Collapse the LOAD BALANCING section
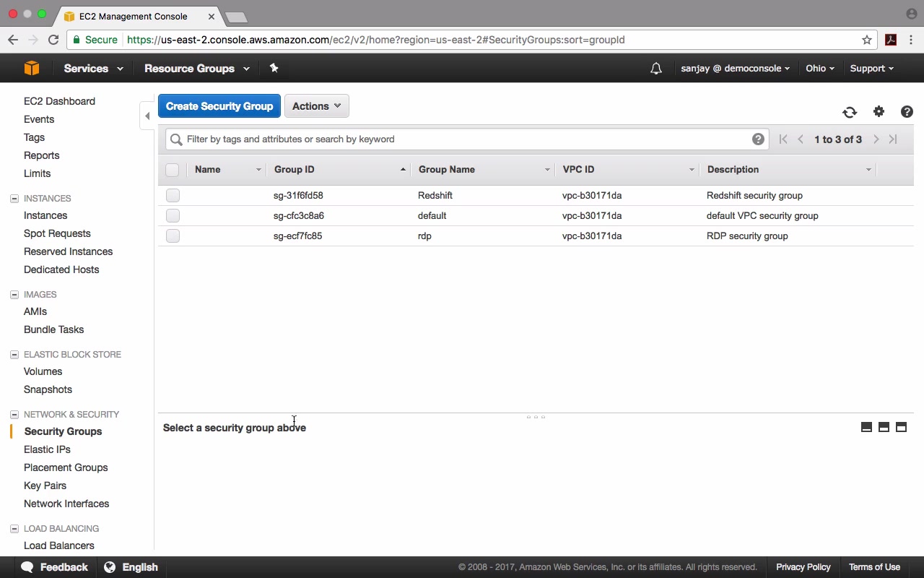The height and width of the screenshot is (578, 924). pyautogui.click(x=14, y=528)
